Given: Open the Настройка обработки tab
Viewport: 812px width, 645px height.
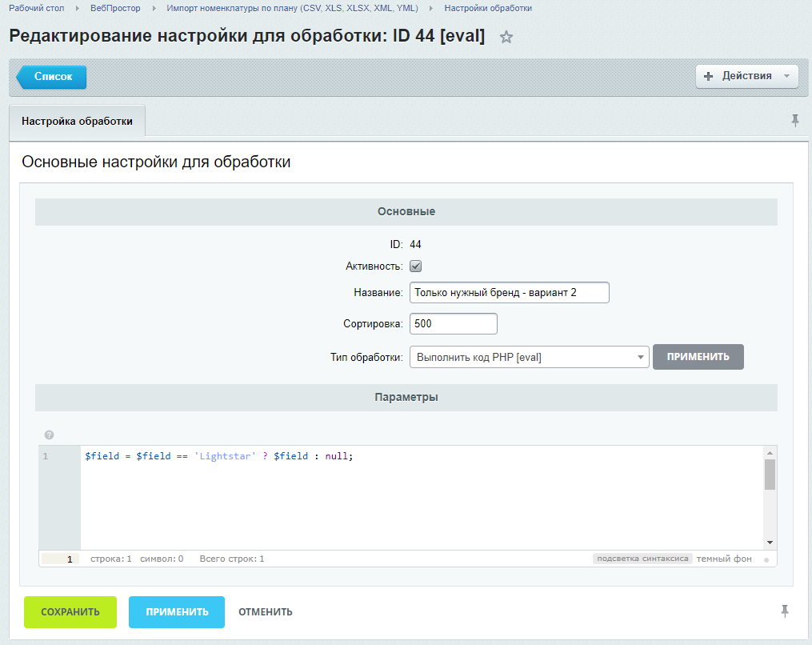Looking at the screenshot, I should pos(77,121).
